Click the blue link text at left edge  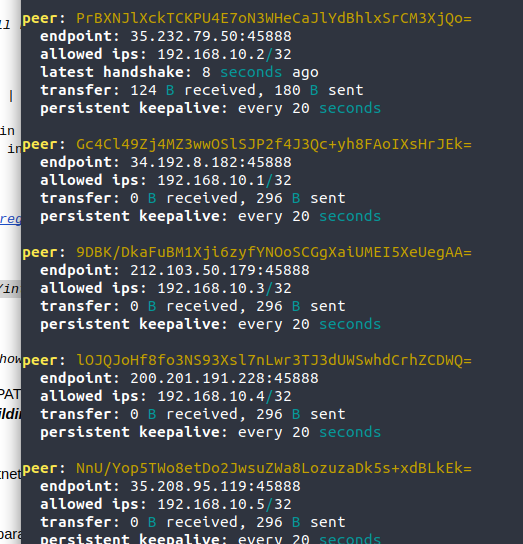point(10,219)
